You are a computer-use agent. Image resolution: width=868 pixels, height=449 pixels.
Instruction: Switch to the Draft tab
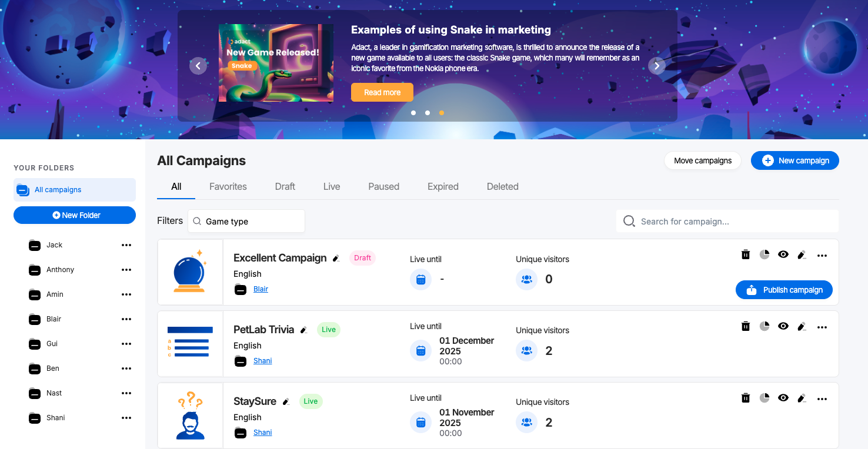click(x=285, y=186)
